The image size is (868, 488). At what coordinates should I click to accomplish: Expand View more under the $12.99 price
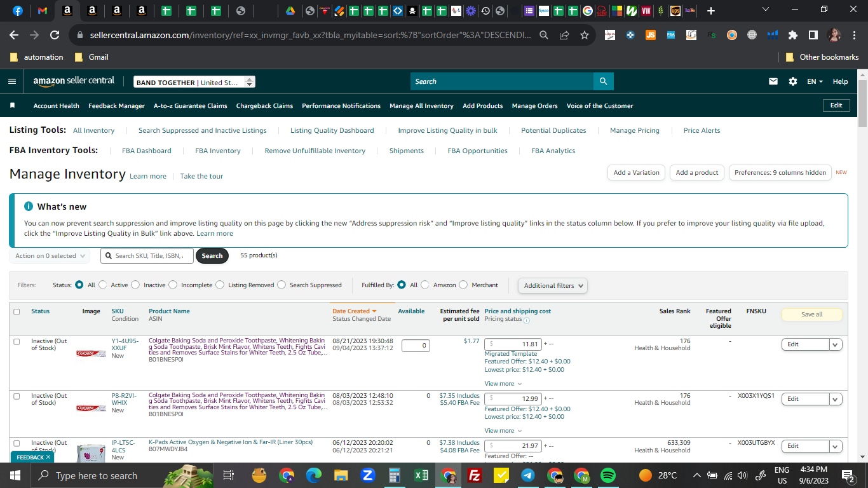[503, 431]
